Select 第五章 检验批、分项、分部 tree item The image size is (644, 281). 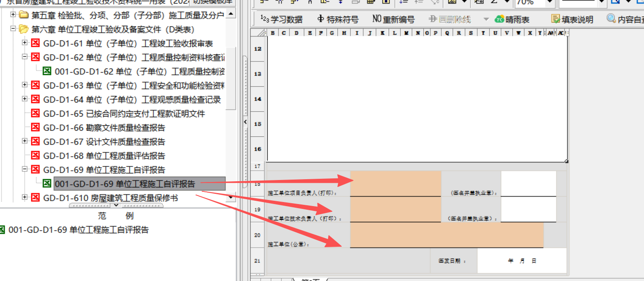click(x=128, y=15)
